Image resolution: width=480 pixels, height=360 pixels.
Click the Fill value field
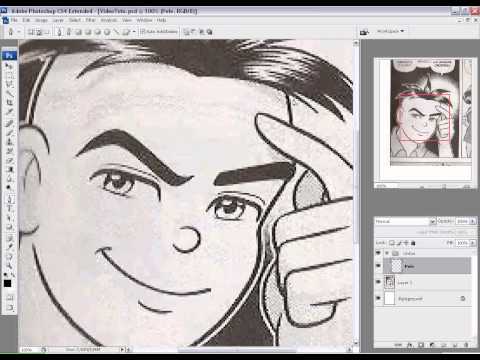[x=462, y=243]
